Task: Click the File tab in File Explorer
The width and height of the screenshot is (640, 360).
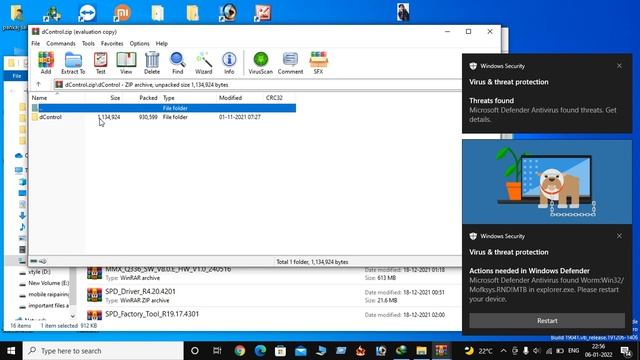Action: click(x=17, y=76)
